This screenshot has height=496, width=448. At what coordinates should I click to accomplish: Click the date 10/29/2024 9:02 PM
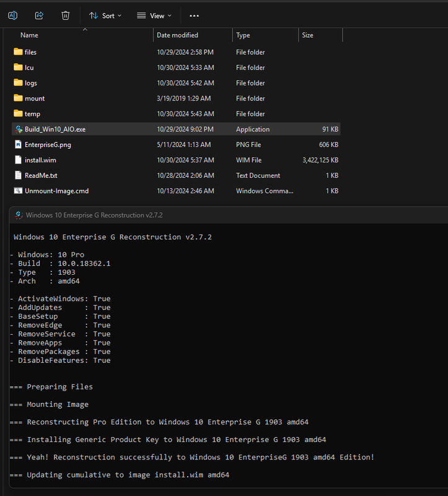click(x=185, y=129)
